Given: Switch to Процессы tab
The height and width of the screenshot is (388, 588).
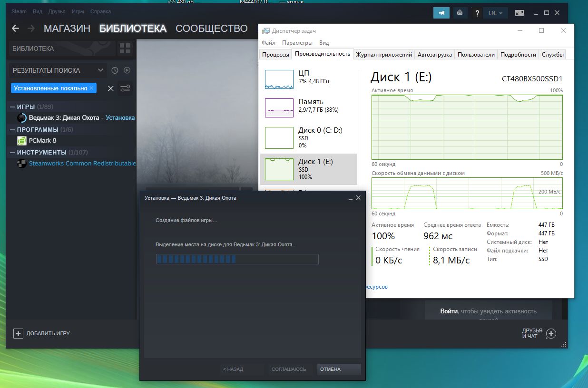Looking at the screenshot, I should tap(275, 55).
